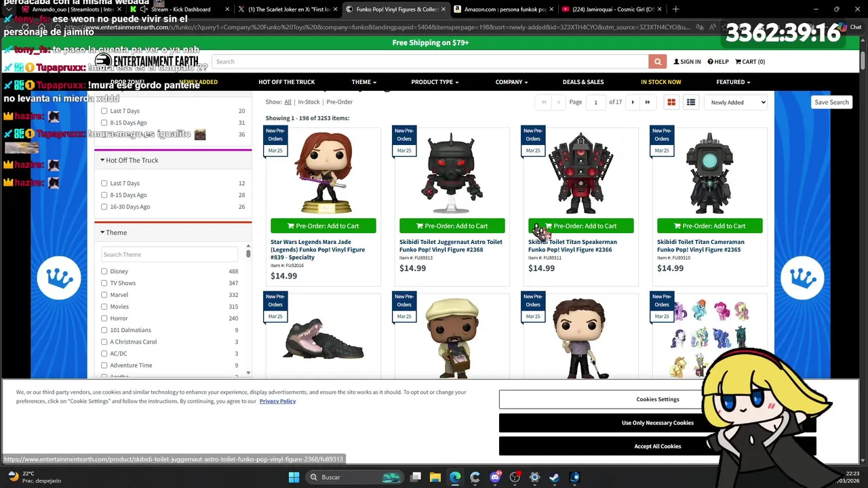Screen dimensions: 868x488
Task: Open the Newly Added sort dropdown
Action: coord(736,102)
